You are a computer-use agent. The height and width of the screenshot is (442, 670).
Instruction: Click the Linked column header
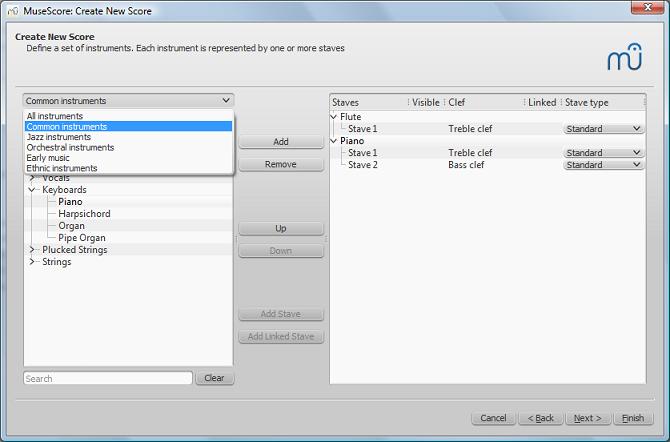pyautogui.click(x=542, y=103)
